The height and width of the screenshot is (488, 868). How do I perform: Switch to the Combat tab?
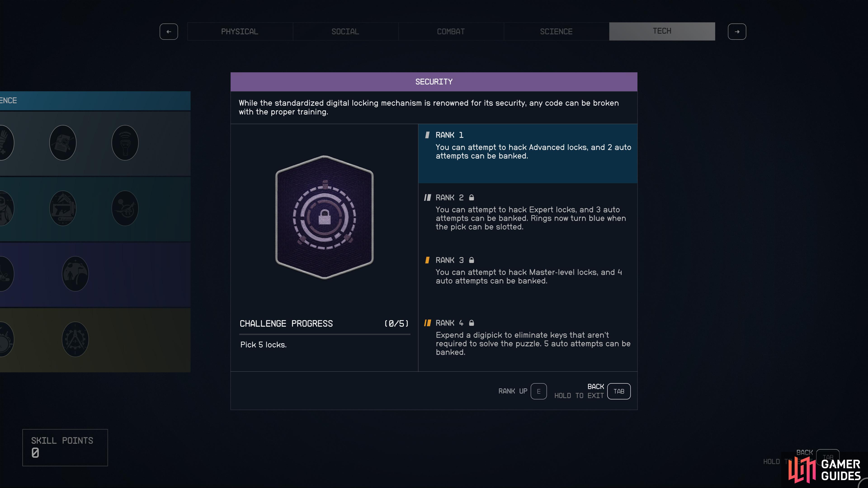tap(451, 31)
